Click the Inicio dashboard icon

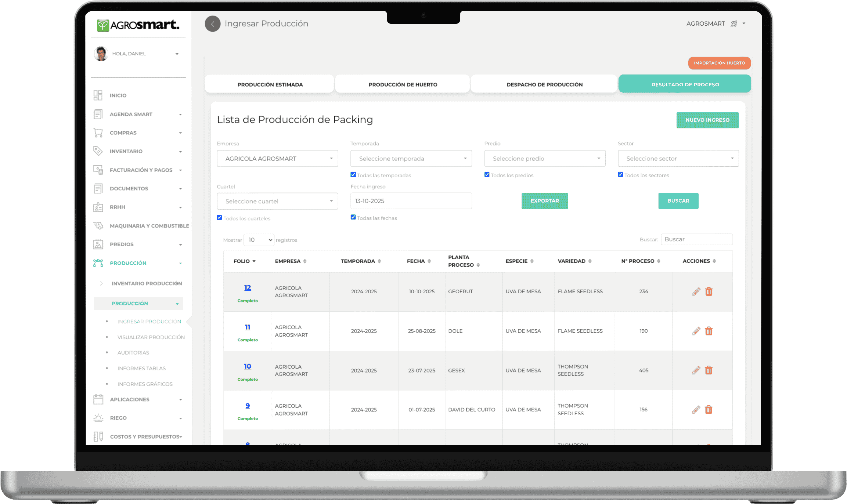click(x=98, y=95)
